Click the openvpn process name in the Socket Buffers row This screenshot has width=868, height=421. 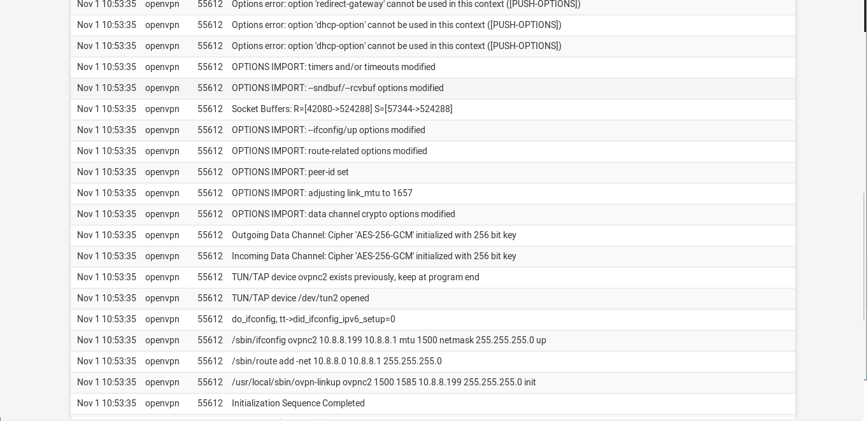click(x=162, y=109)
